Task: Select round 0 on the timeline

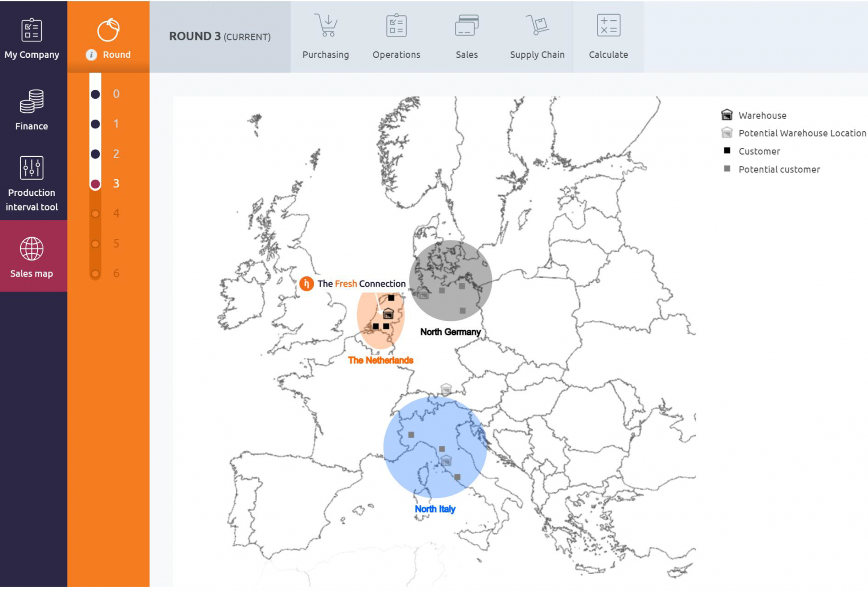Action: click(x=95, y=94)
